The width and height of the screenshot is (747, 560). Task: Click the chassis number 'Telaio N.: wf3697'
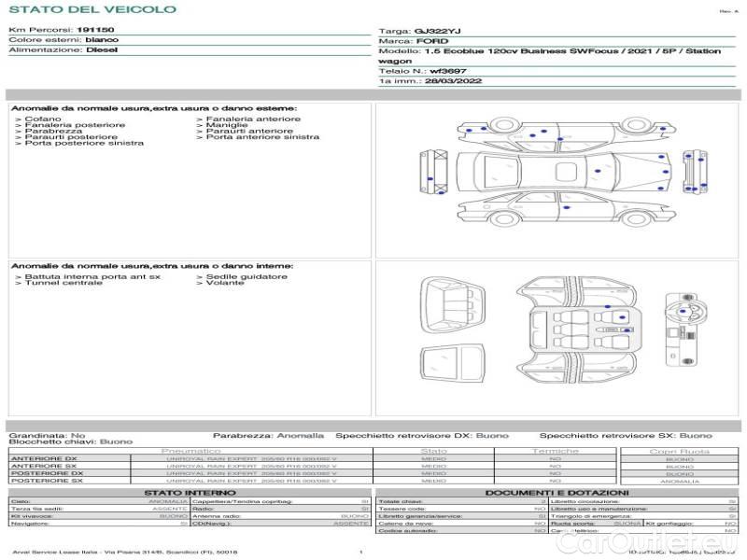(x=423, y=72)
